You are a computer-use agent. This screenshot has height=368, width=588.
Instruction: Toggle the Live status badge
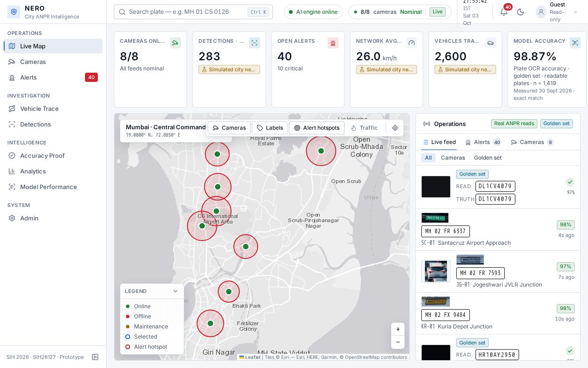(x=437, y=12)
